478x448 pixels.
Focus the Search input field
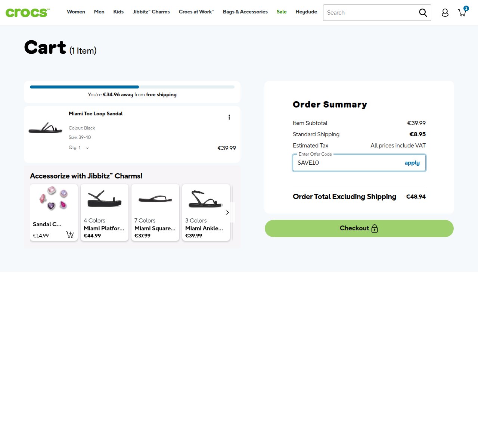click(x=370, y=13)
